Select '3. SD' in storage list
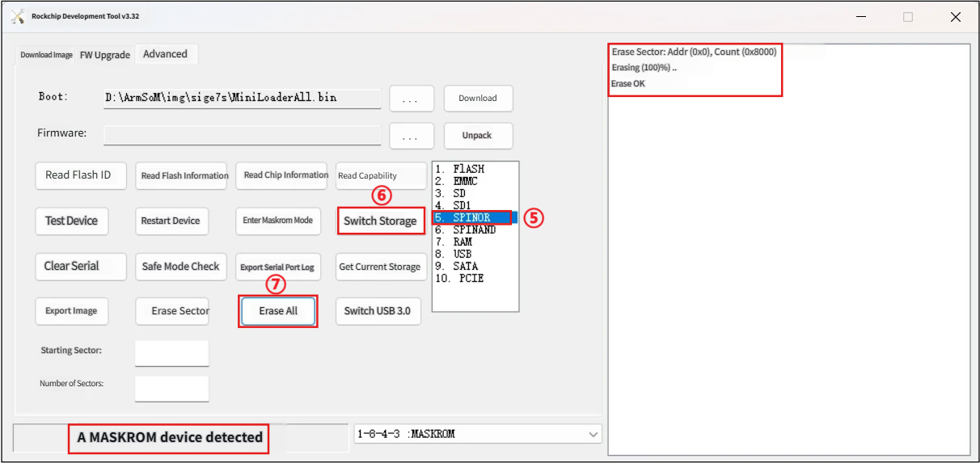 click(475, 193)
